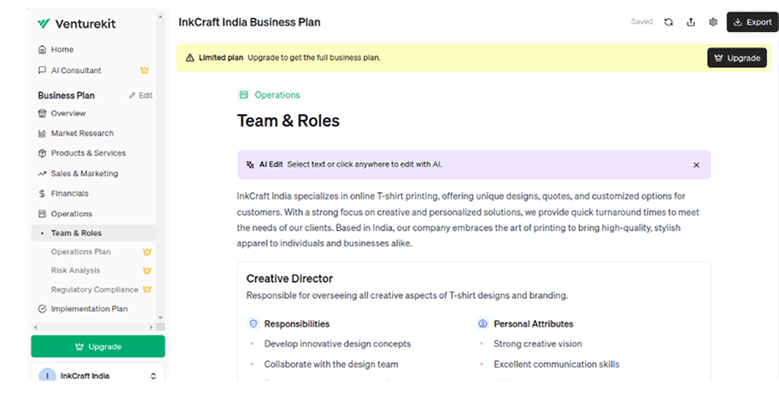This screenshot has height=396, width=779.
Task: Click 'Collaborate with the design team' bullet
Action: (331, 364)
